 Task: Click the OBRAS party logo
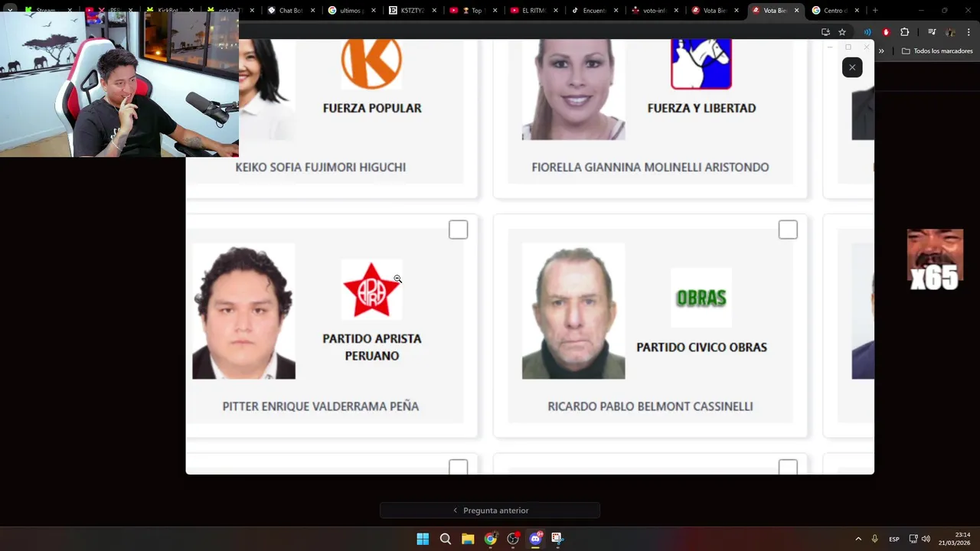tap(701, 298)
